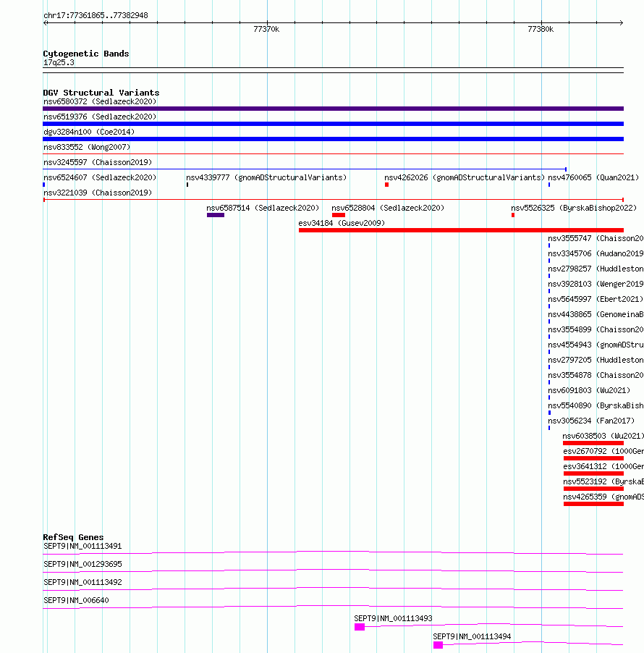Click the red bar of nsv4265359
The width and height of the screenshot is (644, 653).
coord(593,504)
